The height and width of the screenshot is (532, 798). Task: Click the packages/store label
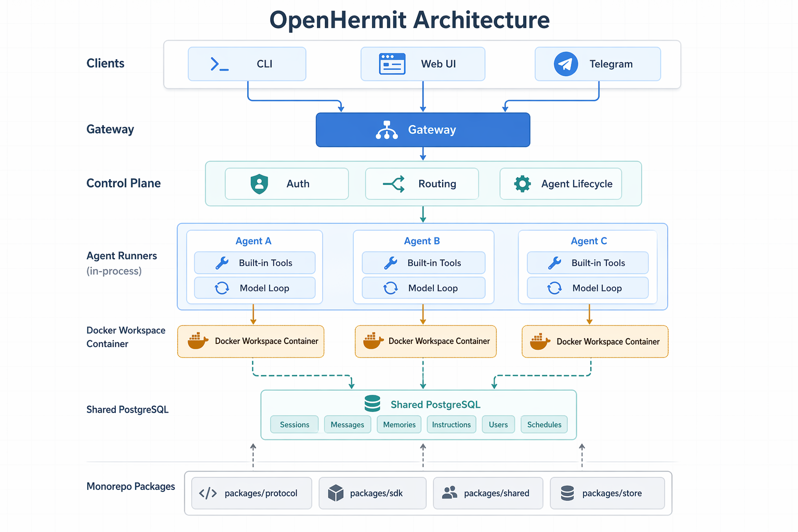[x=612, y=493]
